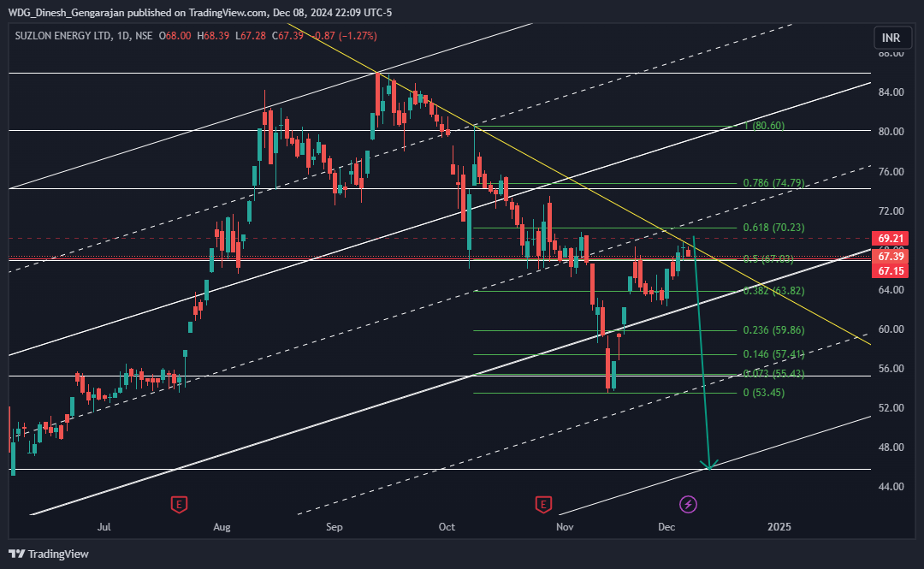The width and height of the screenshot is (924, 569).
Task: Select the Fib 0.146 (57.41) label
Action: [773, 354]
